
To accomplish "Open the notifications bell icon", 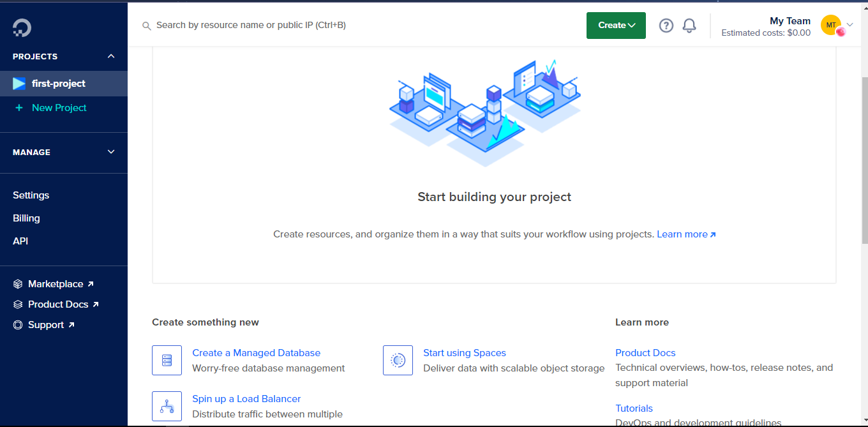I will tap(689, 26).
